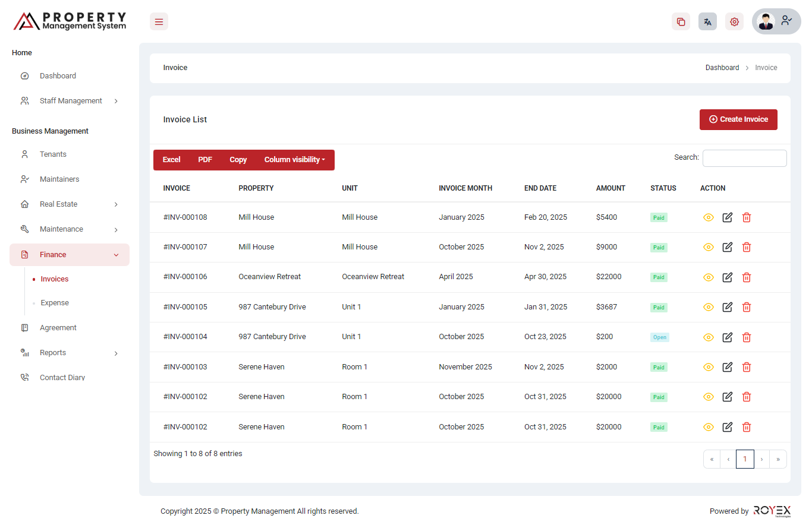View invoice #INV-000106 using eye icon
Screen dimensions: 812x528
(708, 277)
